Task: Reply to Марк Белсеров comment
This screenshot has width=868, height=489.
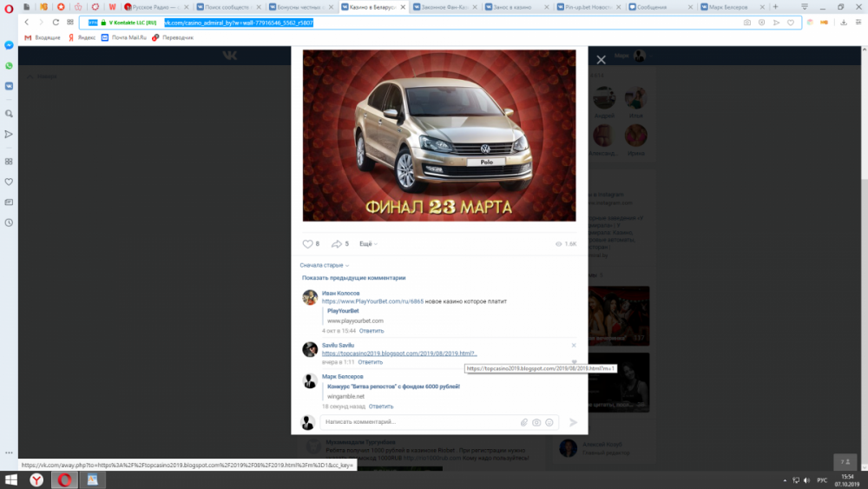Action: (381, 406)
